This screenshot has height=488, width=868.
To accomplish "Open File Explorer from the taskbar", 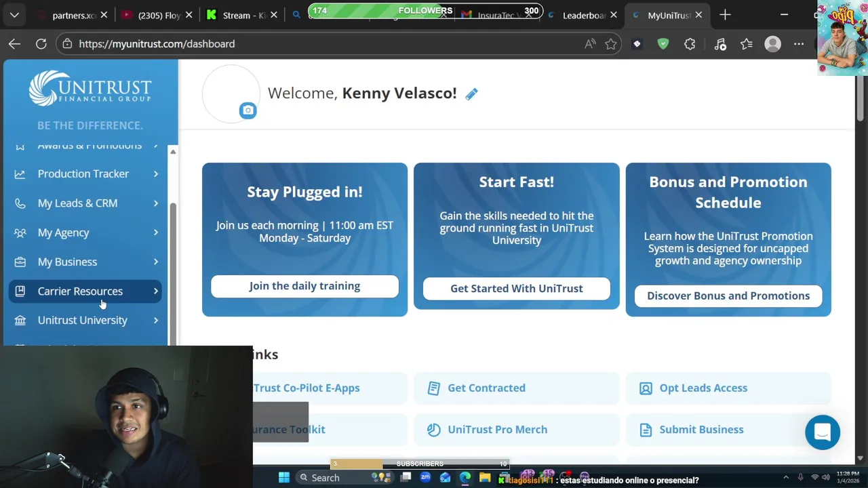I will 485,478.
